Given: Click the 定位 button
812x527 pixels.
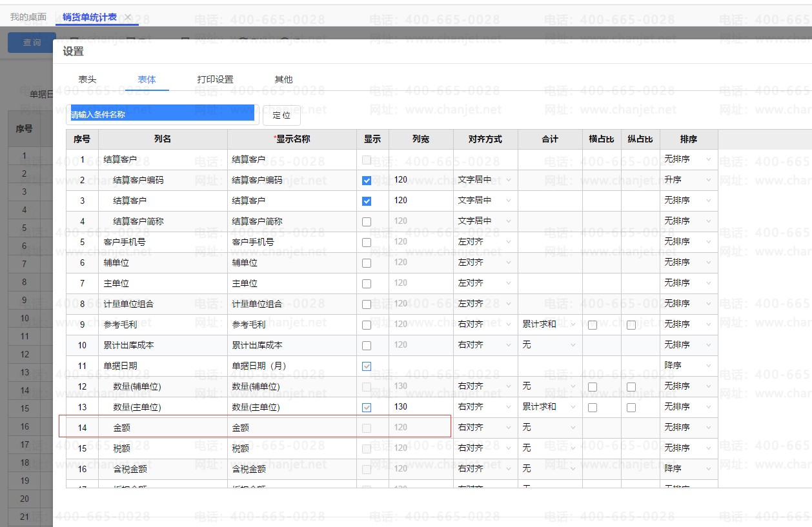Looking at the screenshot, I should coord(281,115).
